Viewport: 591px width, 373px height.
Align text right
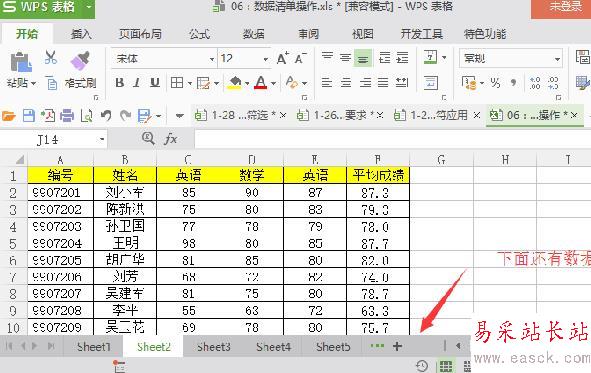tap(365, 83)
